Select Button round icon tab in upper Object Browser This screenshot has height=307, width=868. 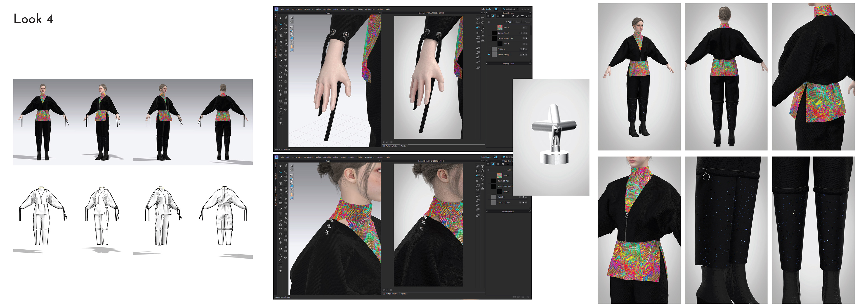pos(503,16)
